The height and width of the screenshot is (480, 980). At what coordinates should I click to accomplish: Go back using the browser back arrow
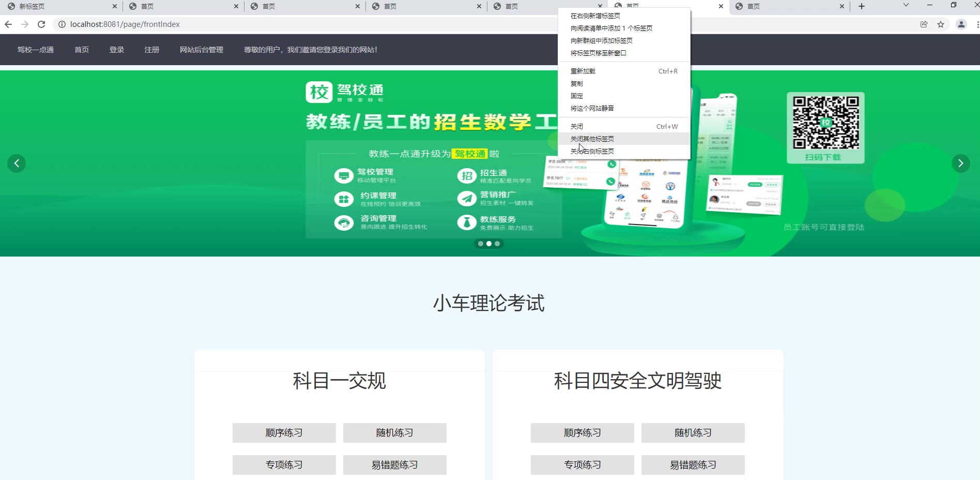click(x=8, y=24)
